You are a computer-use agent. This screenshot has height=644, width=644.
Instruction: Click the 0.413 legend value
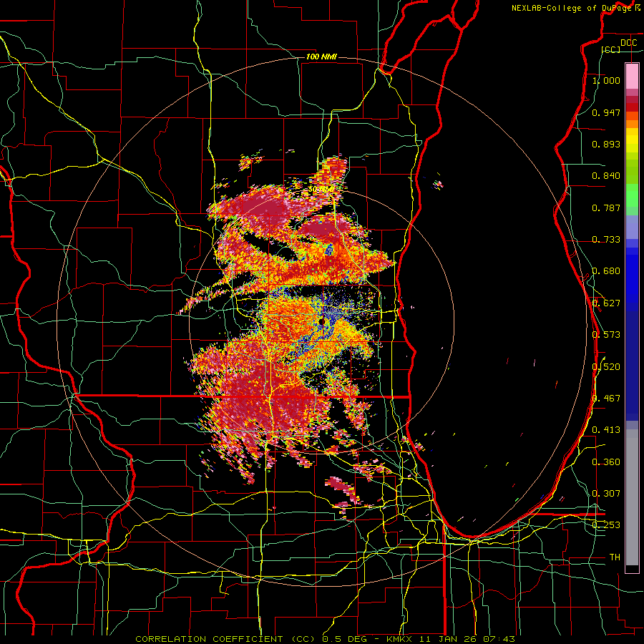click(x=606, y=430)
